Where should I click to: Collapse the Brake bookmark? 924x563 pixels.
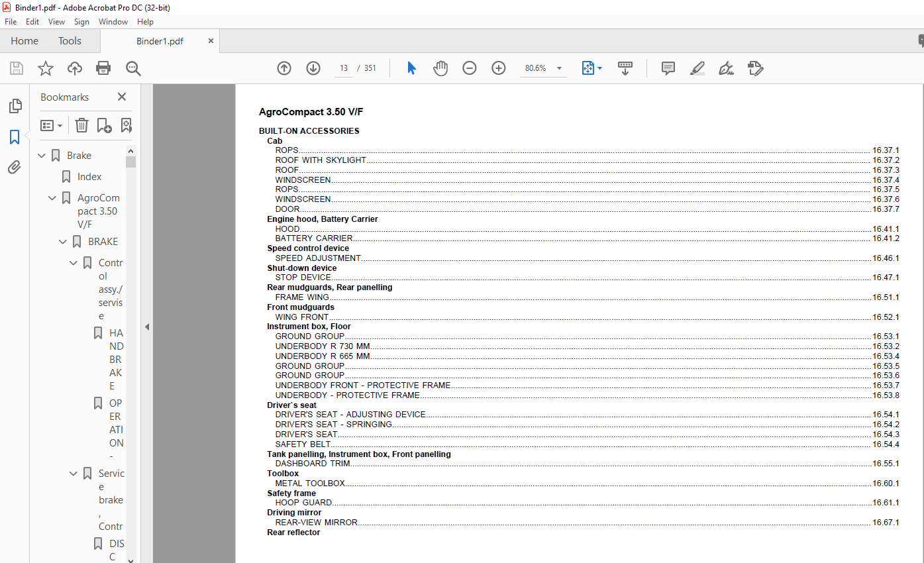point(42,156)
